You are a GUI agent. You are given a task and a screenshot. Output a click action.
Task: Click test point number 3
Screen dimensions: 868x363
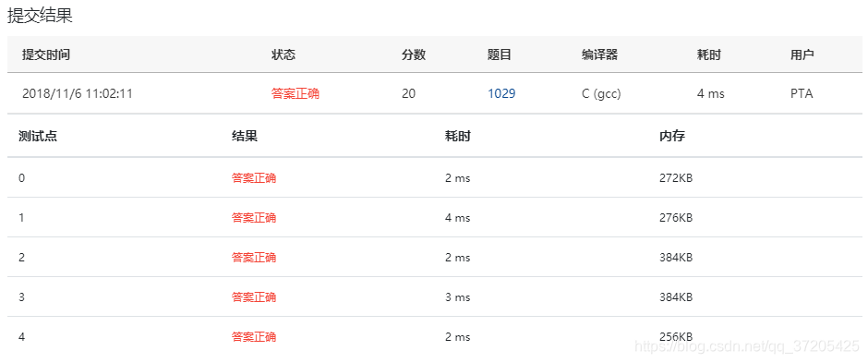[21, 297]
